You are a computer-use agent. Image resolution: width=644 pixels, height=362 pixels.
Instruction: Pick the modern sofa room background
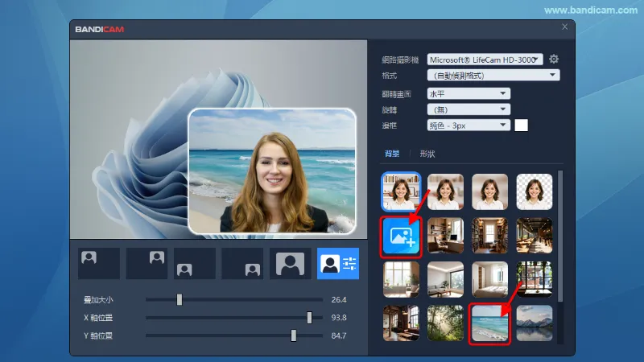[446, 279]
